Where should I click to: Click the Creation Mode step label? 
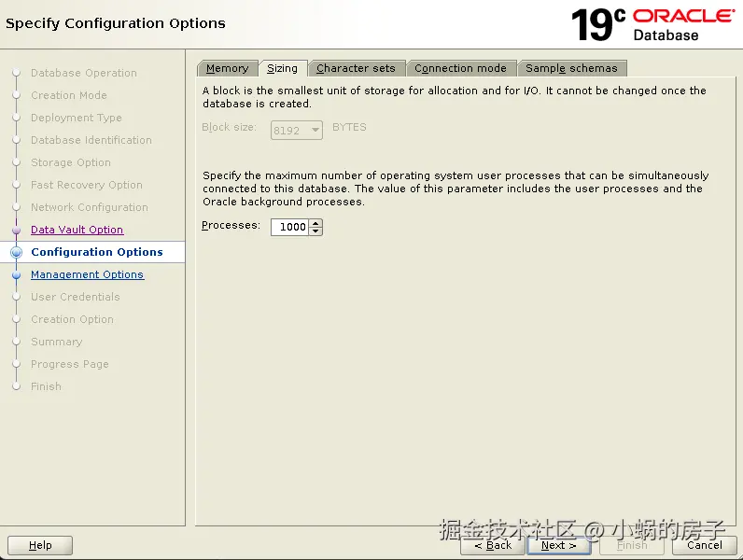pos(69,95)
